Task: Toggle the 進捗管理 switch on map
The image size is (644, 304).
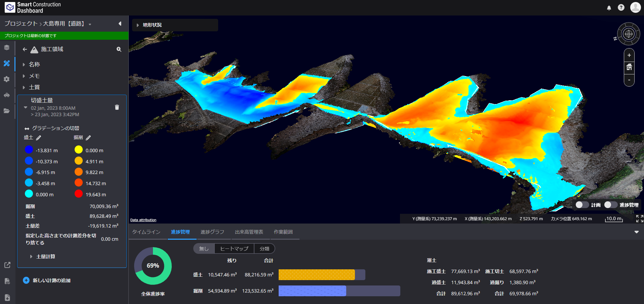Action: 610,205
